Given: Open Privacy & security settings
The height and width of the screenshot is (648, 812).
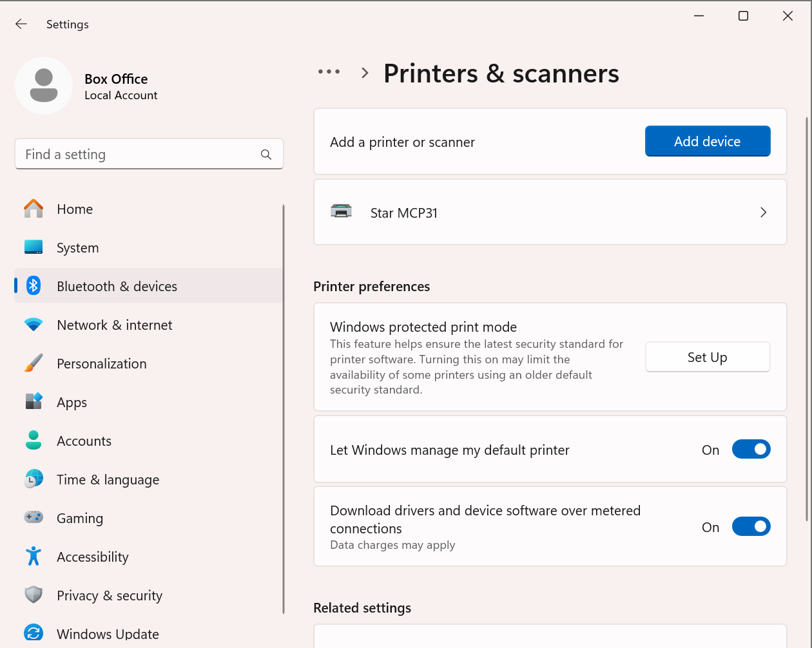Looking at the screenshot, I should 148,596.
